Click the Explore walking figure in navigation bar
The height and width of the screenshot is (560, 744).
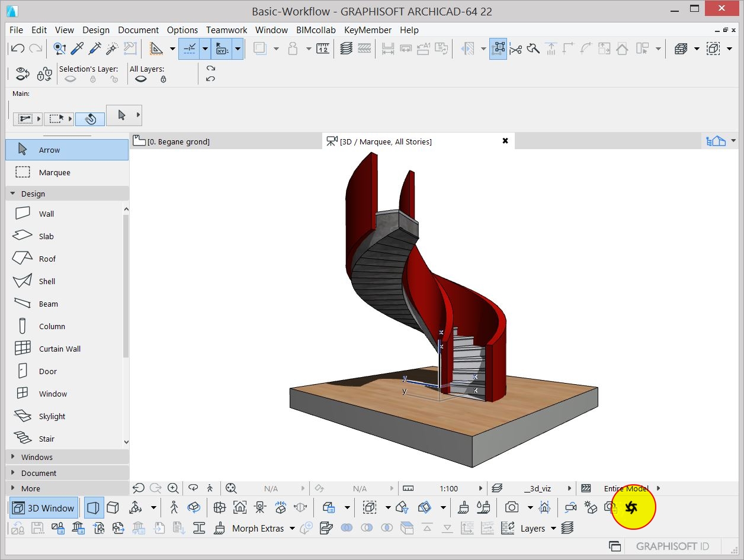(x=210, y=488)
